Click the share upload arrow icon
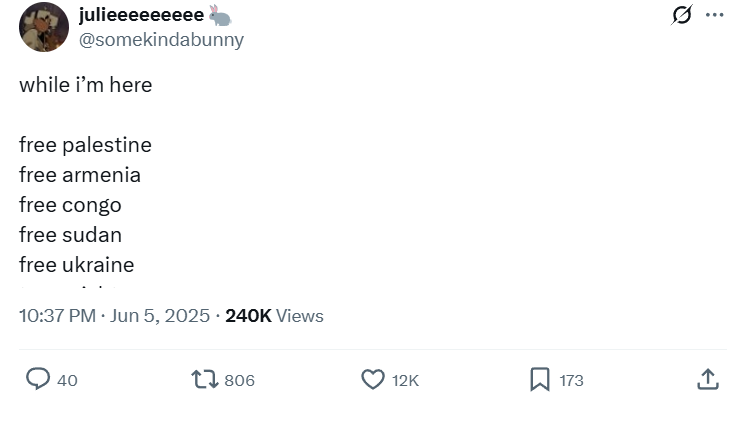The height and width of the screenshot is (421, 747). click(x=708, y=379)
